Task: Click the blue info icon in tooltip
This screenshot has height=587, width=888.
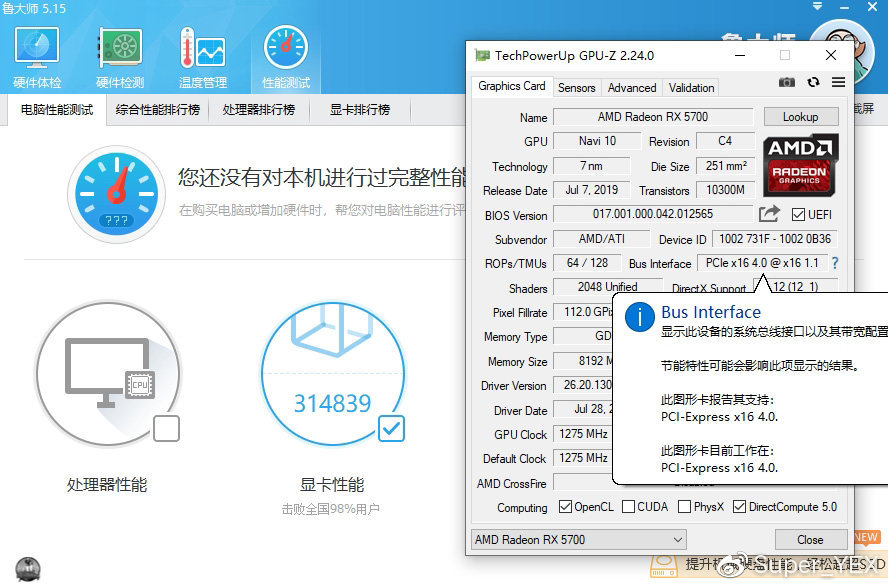Action: pyautogui.click(x=640, y=317)
